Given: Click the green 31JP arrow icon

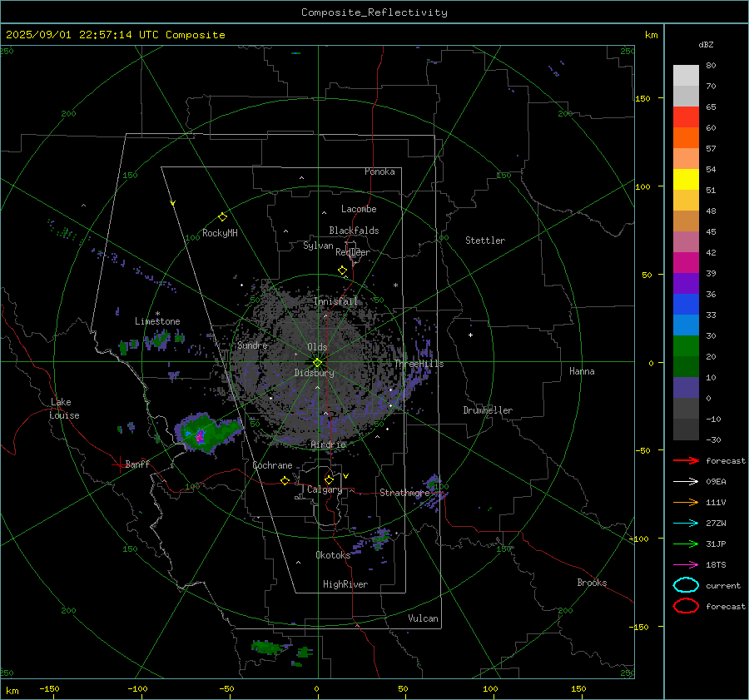Looking at the screenshot, I should pos(686,544).
